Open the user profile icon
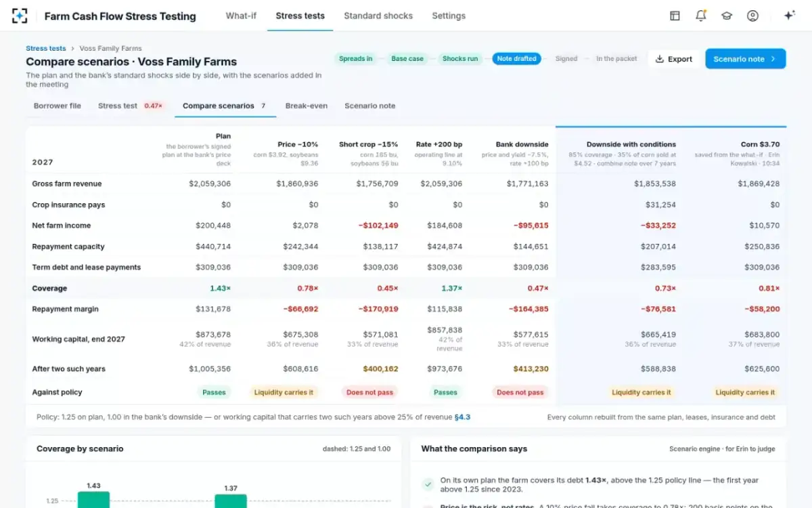812x508 pixels. pos(752,16)
